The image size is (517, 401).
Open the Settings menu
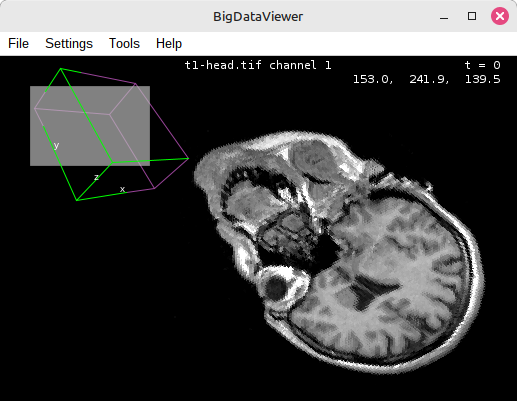tap(69, 44)
